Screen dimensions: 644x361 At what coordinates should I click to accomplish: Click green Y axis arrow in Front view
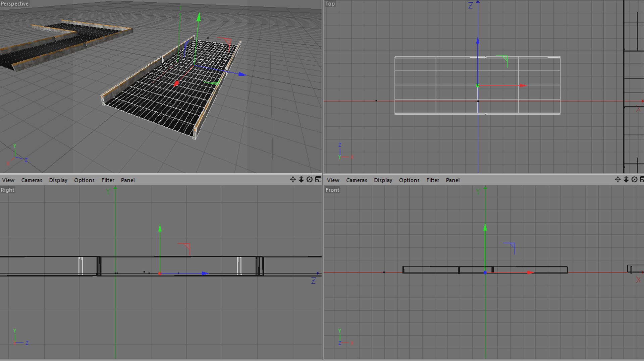(x=485, y=228)
